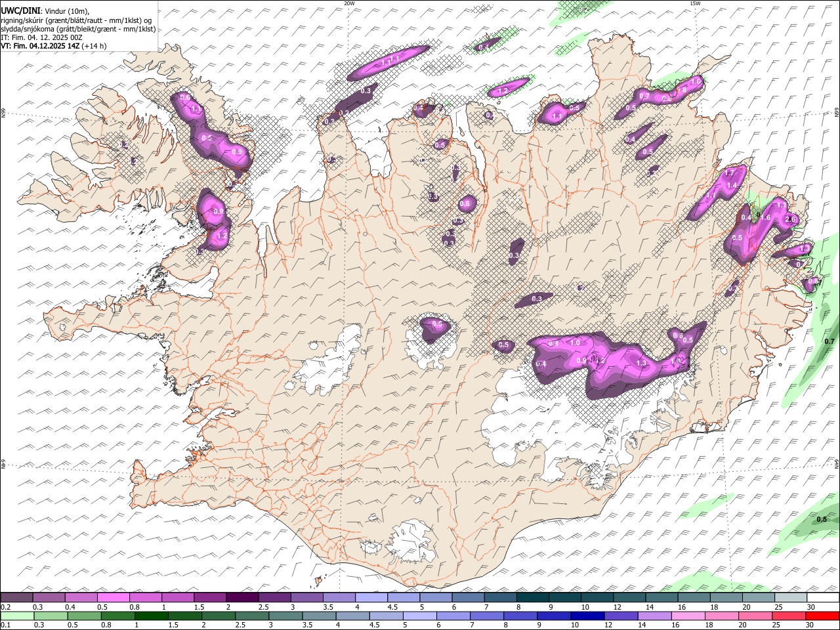This screenshot has width=840, height=630.
Task: Click the legend label 0.2 on top row
Action: click(x=5, y=606)
